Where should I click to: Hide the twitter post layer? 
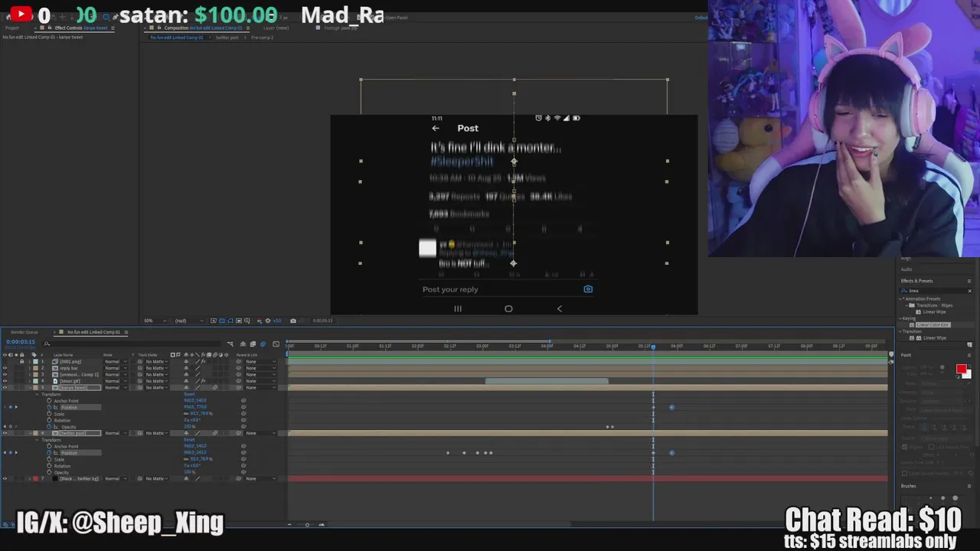[x=5, y=433]
